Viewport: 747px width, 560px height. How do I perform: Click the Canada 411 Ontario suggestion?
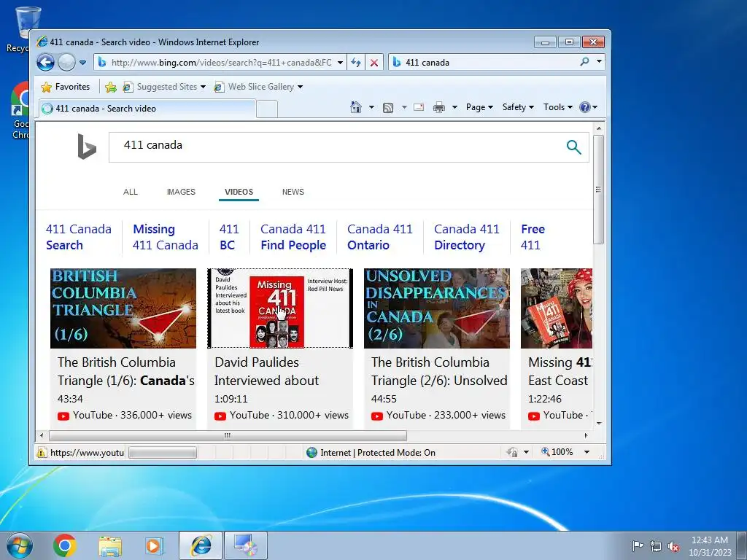pyautogui.click(x=379, y=237)
